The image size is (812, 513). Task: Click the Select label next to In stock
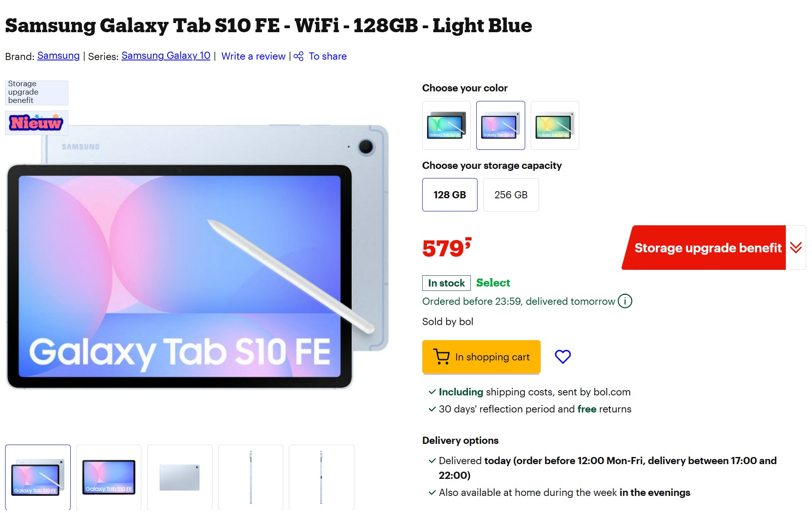click(493, 283)
